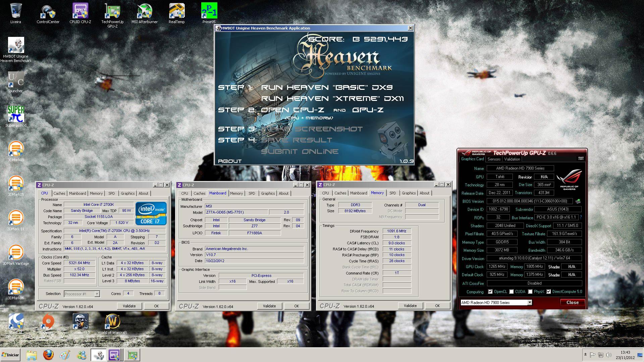This screenshot has width=644, height=362.
Task: Toggle the DirectCompute 5.0 checkbox
Action: (549, 292)
